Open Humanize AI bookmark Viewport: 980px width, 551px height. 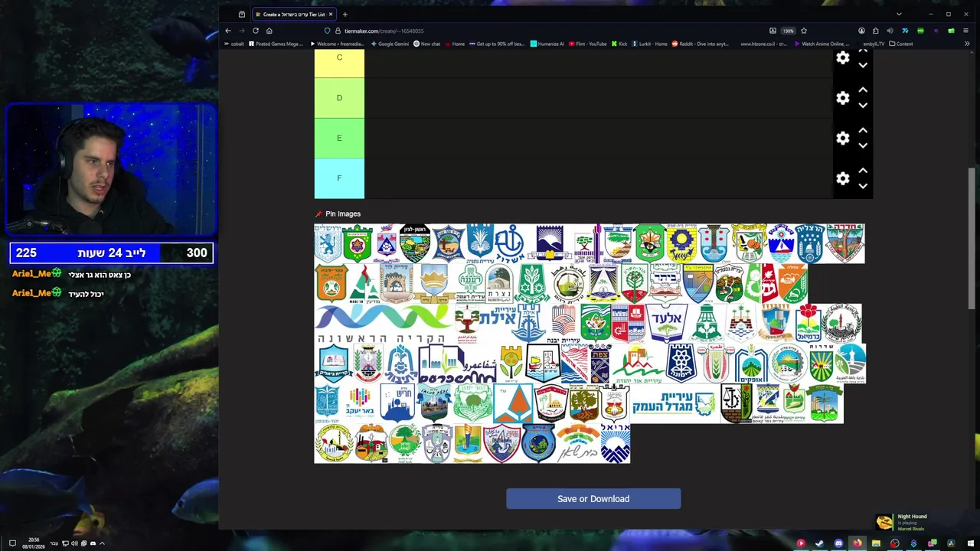pyautogui.click(x=547, y=44)
